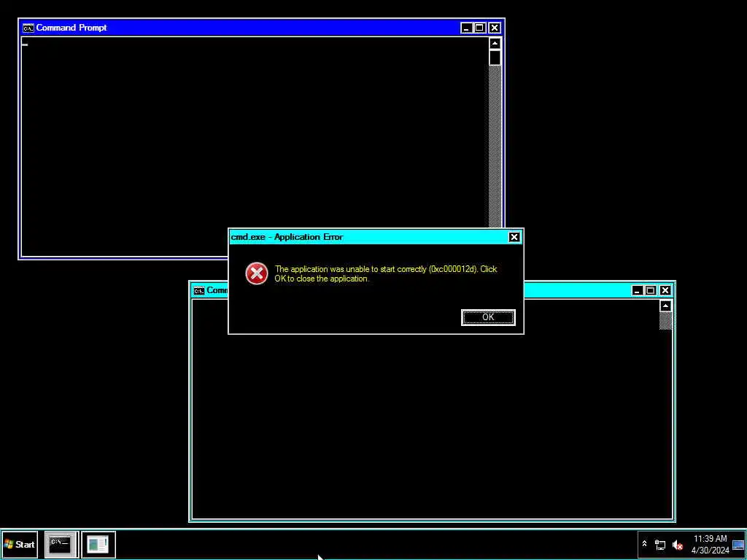Viewport: 747px width, 560px height.
Task: Click the show desktop icon at the taskbar end
Action: click(738, 545)
